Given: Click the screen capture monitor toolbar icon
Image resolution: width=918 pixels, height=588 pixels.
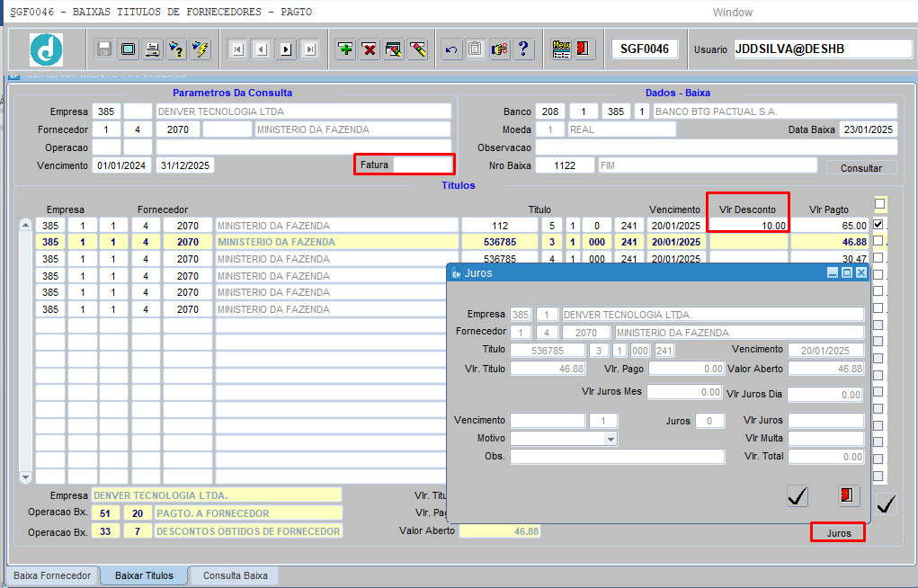Looking at the screenshot, I should pos(129,49).
